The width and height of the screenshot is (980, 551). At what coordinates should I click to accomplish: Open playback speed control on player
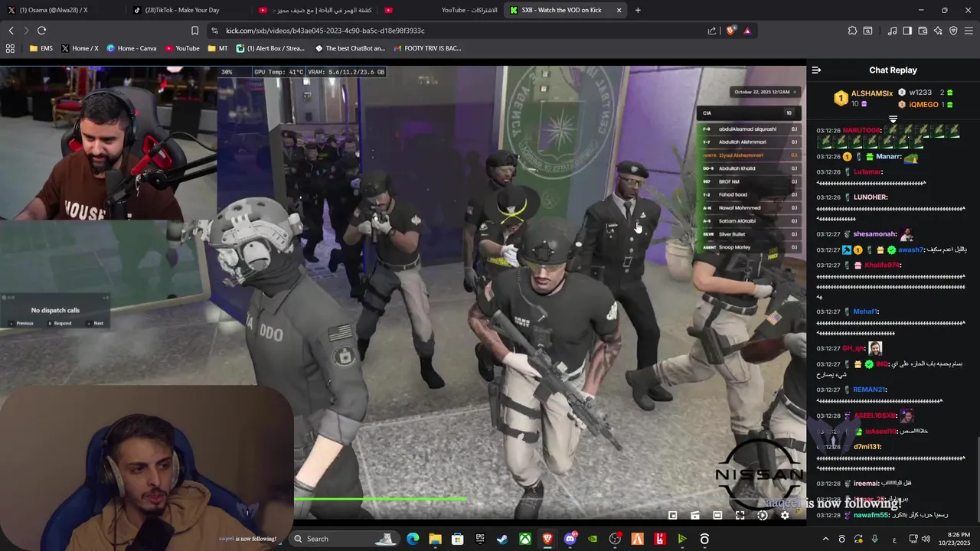click(762, 515)
